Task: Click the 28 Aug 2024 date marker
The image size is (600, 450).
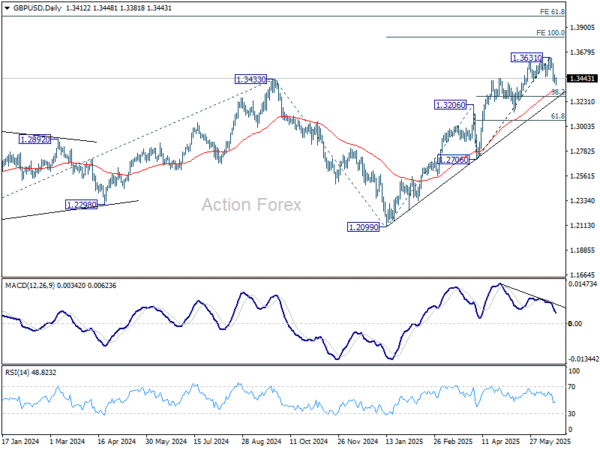Action: click(261, 442)
